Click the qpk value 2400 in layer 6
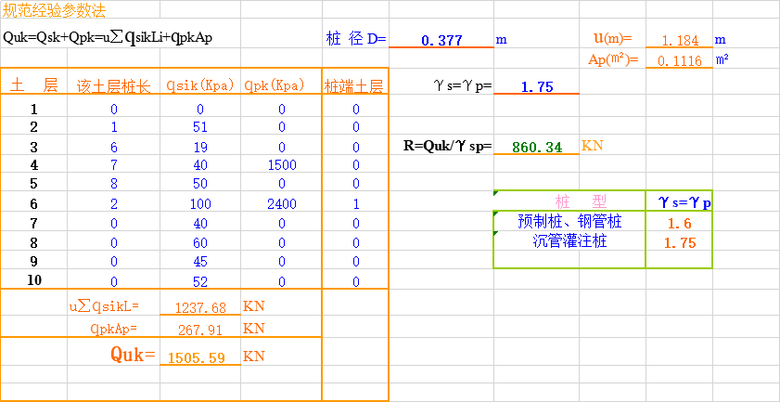 click(281, 203)
